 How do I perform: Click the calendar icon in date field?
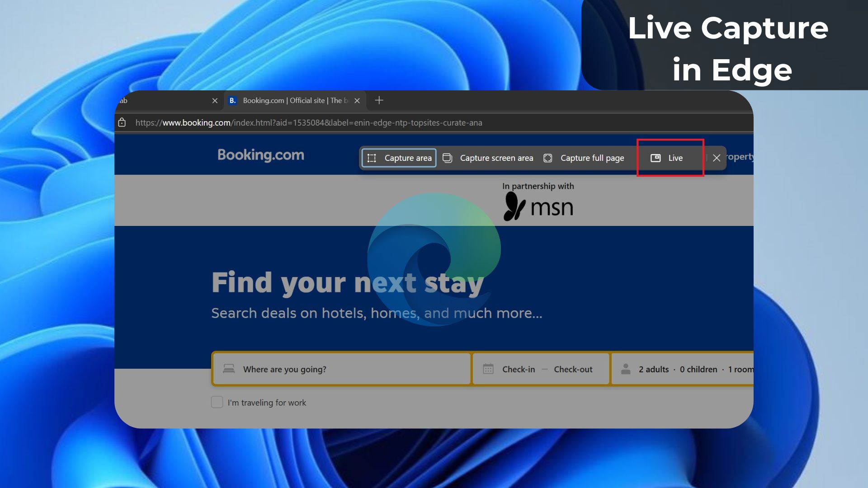coord(488,369)
